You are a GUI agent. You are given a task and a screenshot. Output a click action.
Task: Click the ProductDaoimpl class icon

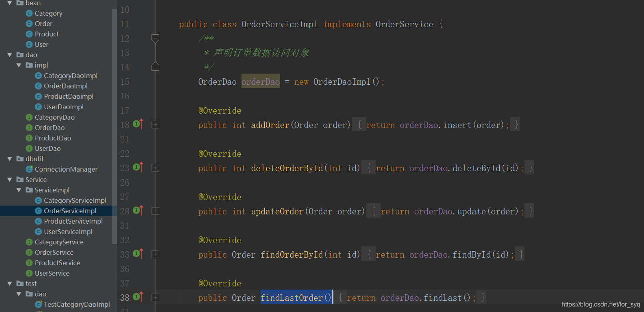(x=38, y=96)
